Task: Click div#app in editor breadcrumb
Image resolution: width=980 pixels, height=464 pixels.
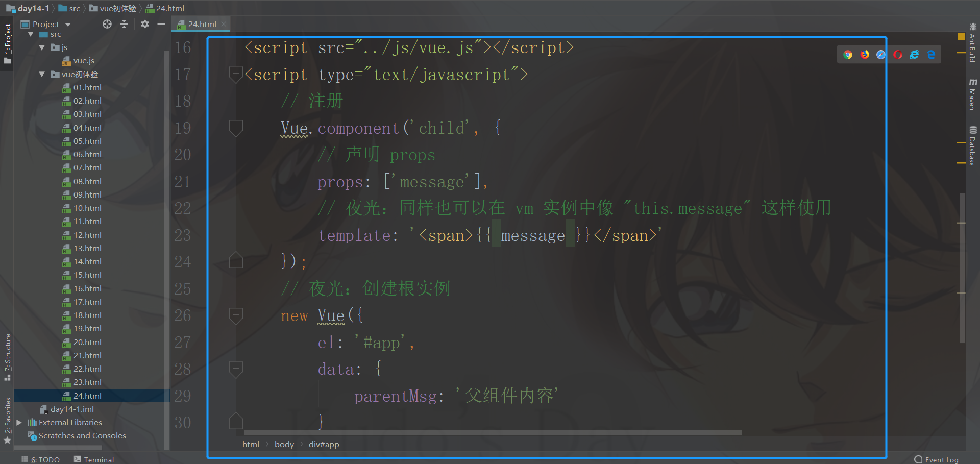Action: [x=324, y=444]
